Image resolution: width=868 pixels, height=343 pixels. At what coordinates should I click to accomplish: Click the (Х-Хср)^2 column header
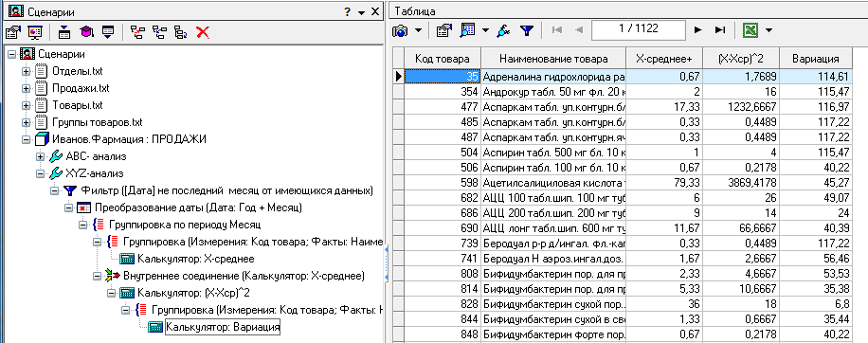tap(741, 59)
